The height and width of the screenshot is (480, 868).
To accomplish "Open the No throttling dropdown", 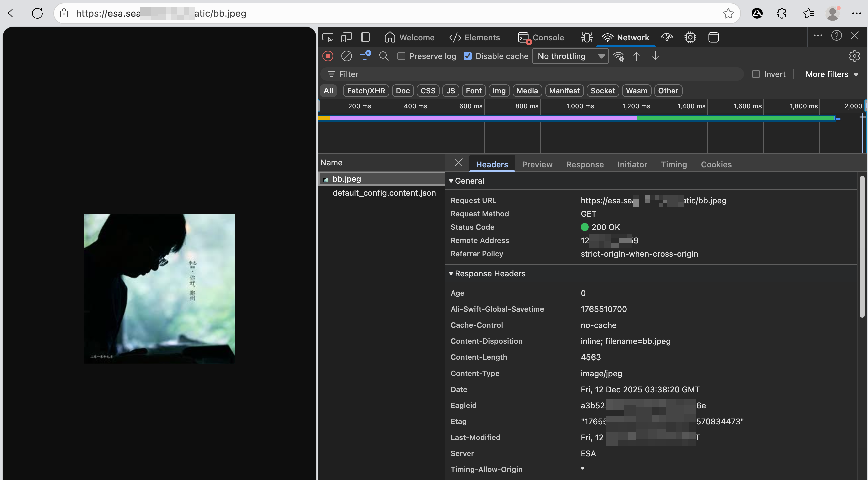I will 570,56.
